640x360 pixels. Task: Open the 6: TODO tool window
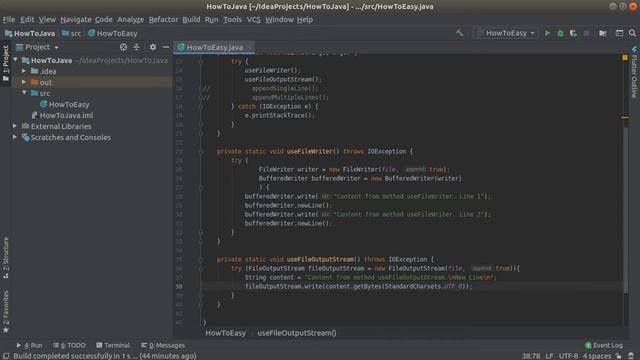[x=69, y=345]
